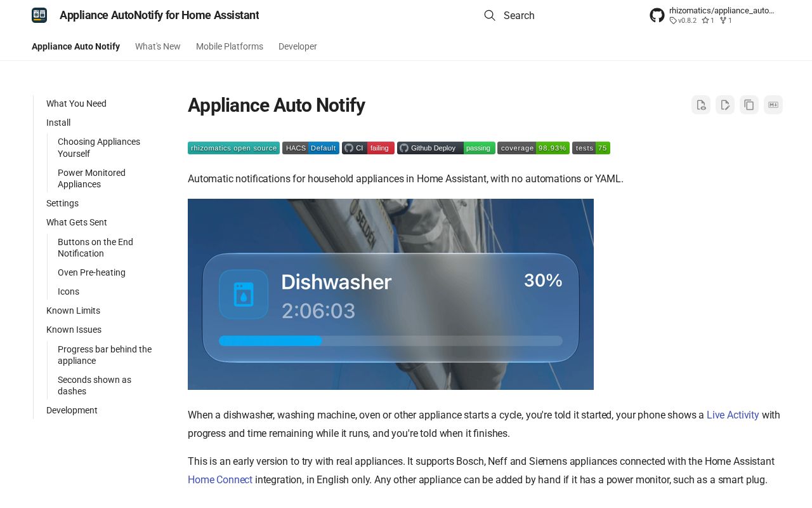Jump to the Install section
Image resolution: width=812 pixels, height=508 pixels.
pyautogui.click(x=58, y=123)
